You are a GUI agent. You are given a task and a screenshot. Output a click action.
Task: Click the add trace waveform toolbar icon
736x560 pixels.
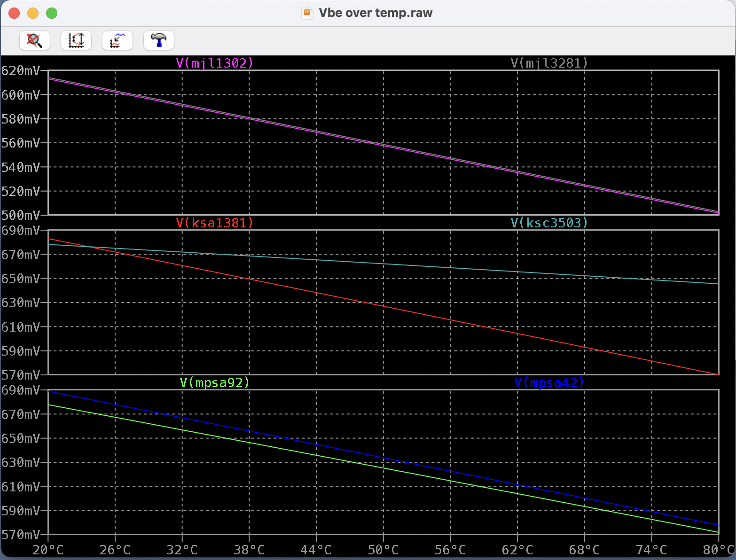117,40
